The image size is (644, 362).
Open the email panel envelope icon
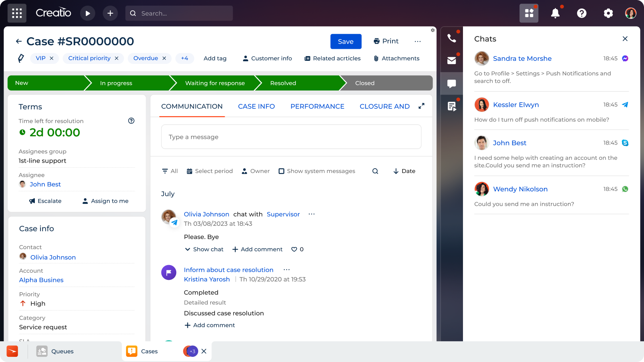pyautogui.click(x=452, y=60)
